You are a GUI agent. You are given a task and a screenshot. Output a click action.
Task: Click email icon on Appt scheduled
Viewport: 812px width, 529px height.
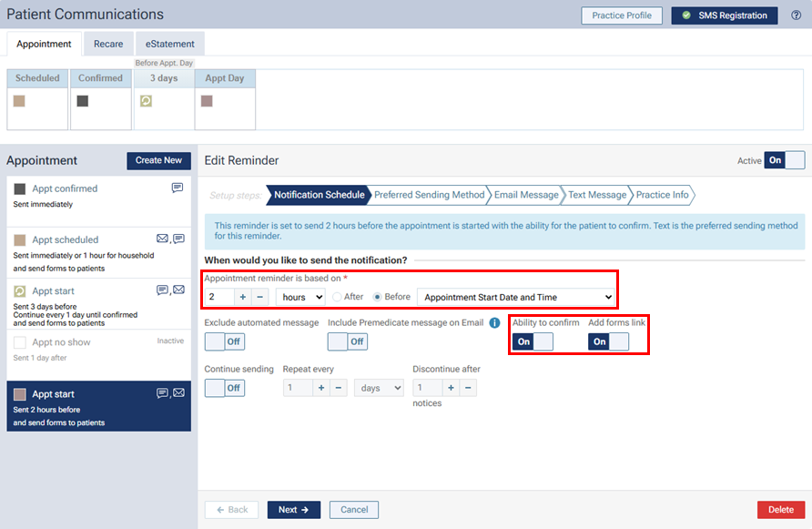[x=163, y=239]
